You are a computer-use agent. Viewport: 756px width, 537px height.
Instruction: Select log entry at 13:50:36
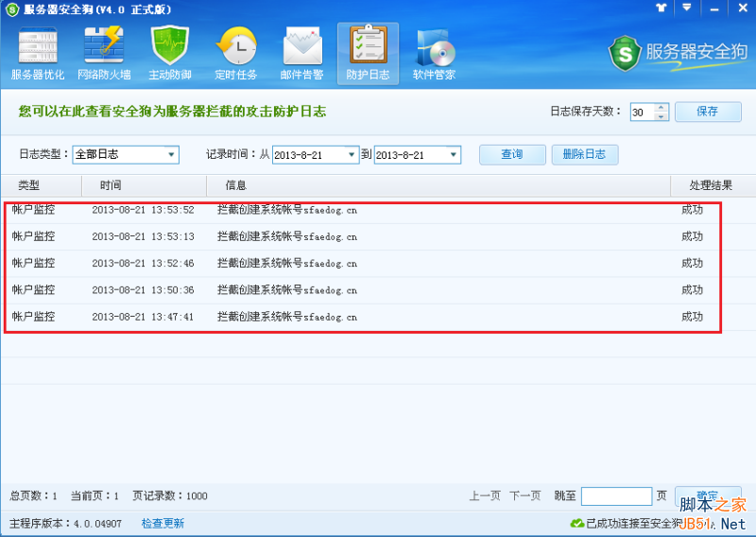(x=378, y=290)
